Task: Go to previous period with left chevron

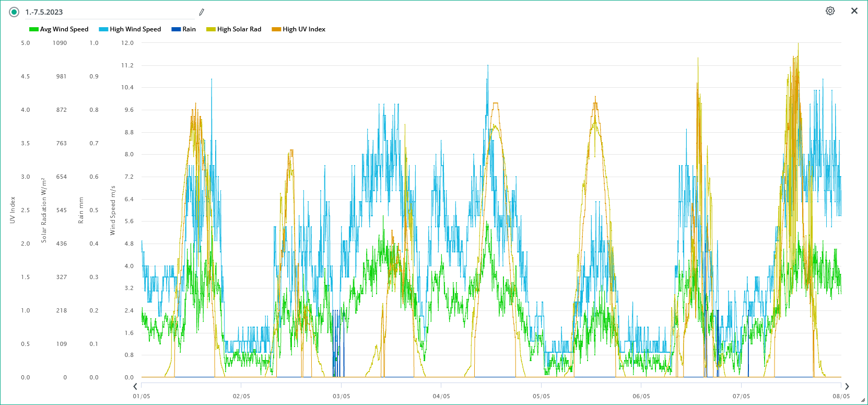Action: pyautogui.click(x=135, y=386)
